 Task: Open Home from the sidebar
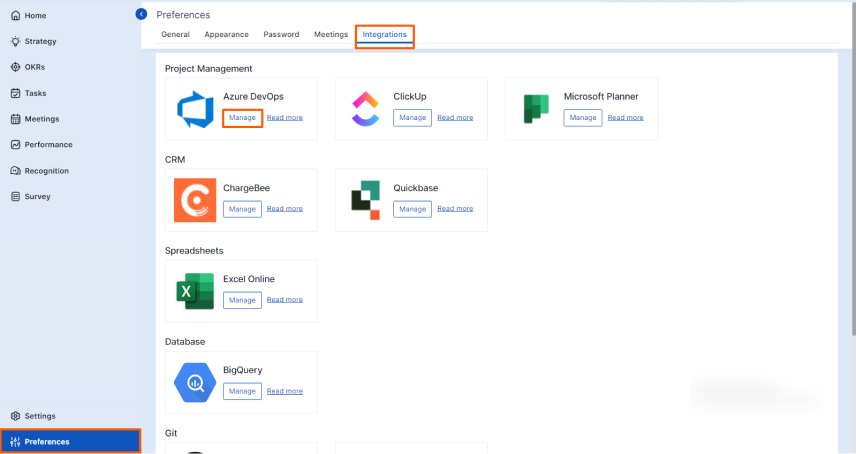click(35, 16)
